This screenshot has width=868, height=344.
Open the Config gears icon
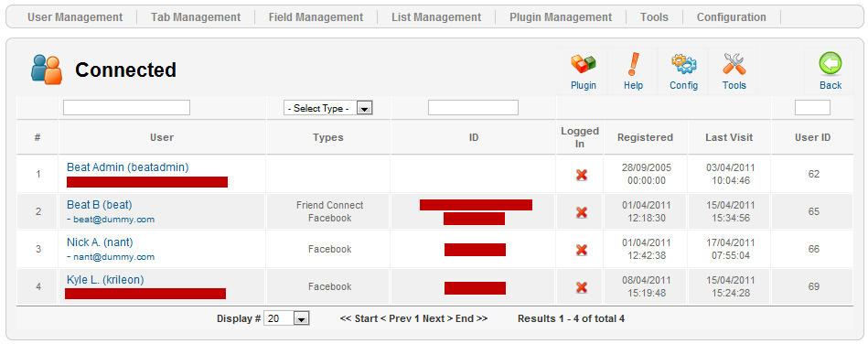click(683, 64)
